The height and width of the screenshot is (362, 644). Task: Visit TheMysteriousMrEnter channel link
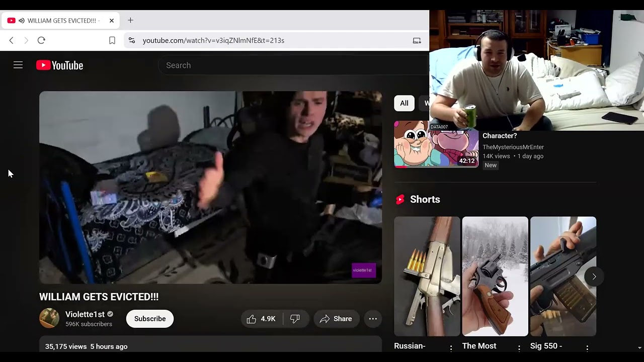tap(513, 147)
